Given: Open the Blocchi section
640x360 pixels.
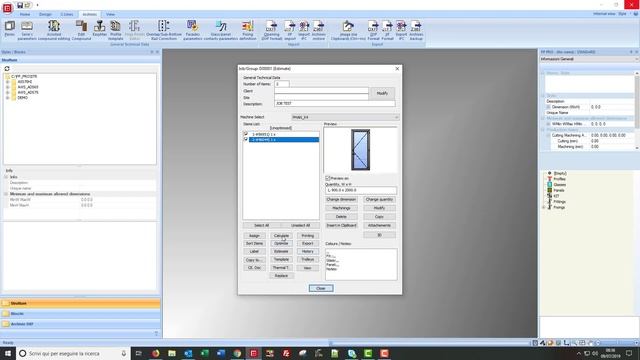Looking at the screenshot, I should tap(80, 313).
